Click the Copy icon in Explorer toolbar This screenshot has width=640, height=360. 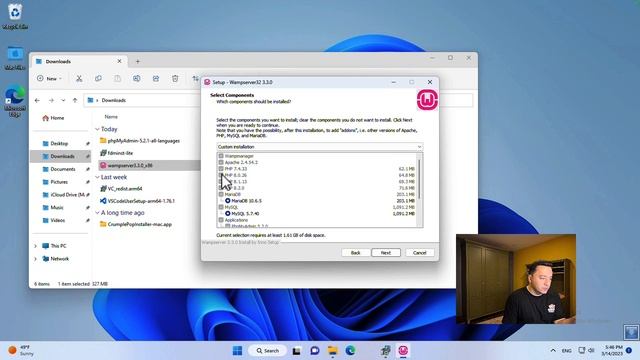98,78
